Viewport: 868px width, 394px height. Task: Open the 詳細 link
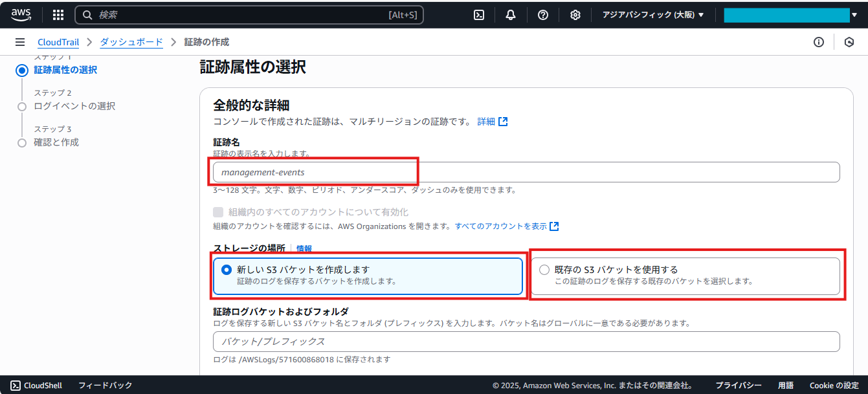pos(486,122)
